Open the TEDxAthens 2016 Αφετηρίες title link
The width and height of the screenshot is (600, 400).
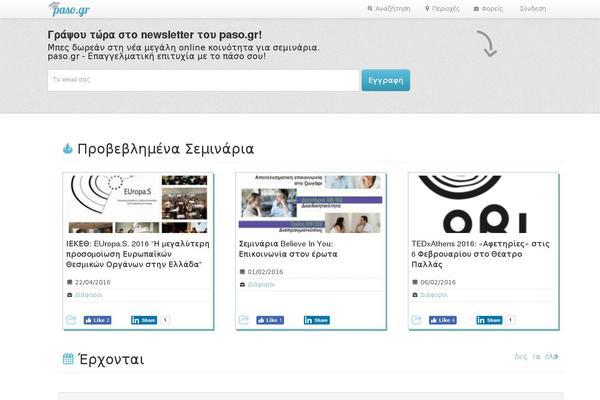point(480,254)
